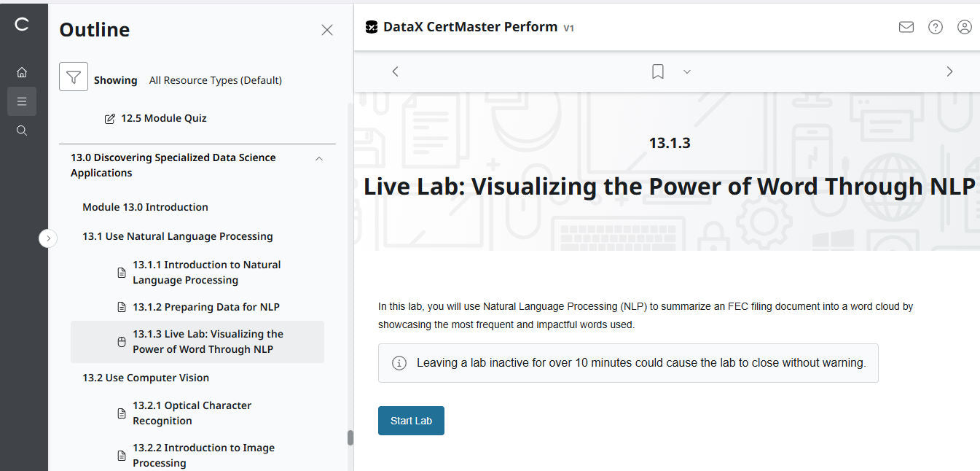Open your messages via the envelope icon

tap(906, 26)
